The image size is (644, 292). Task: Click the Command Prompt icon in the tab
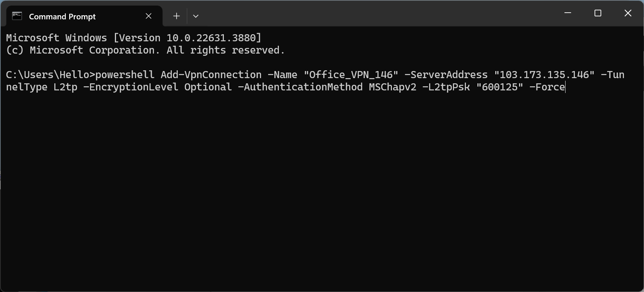[x=16, y=16]
